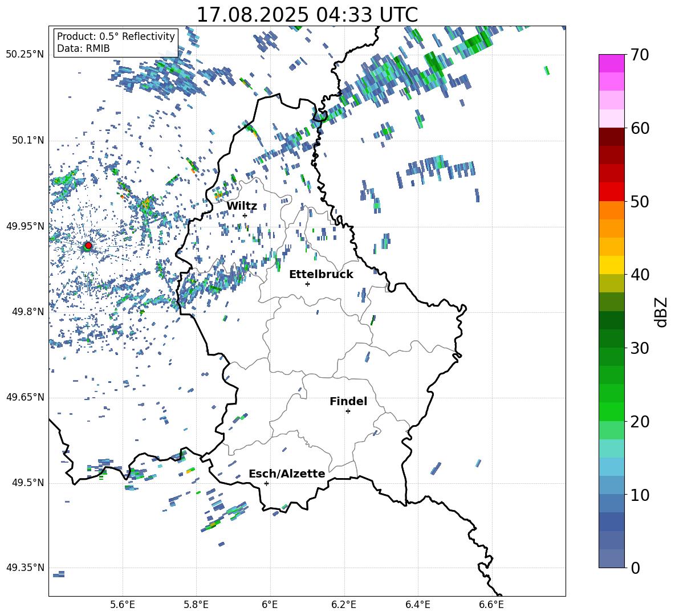Click the Ettelbruck city label
This screenshot has height=616, width=675.
321,275
